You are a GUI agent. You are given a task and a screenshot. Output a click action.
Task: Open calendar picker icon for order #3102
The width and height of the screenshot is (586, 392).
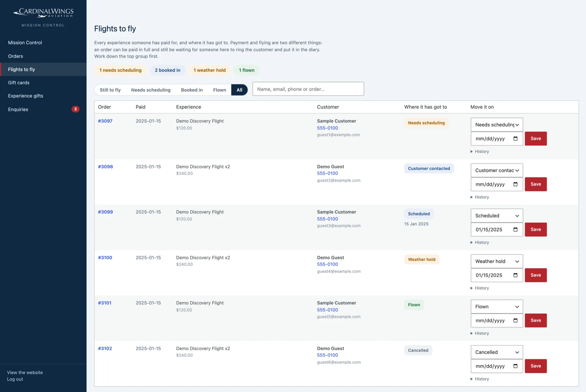point(515,366)
